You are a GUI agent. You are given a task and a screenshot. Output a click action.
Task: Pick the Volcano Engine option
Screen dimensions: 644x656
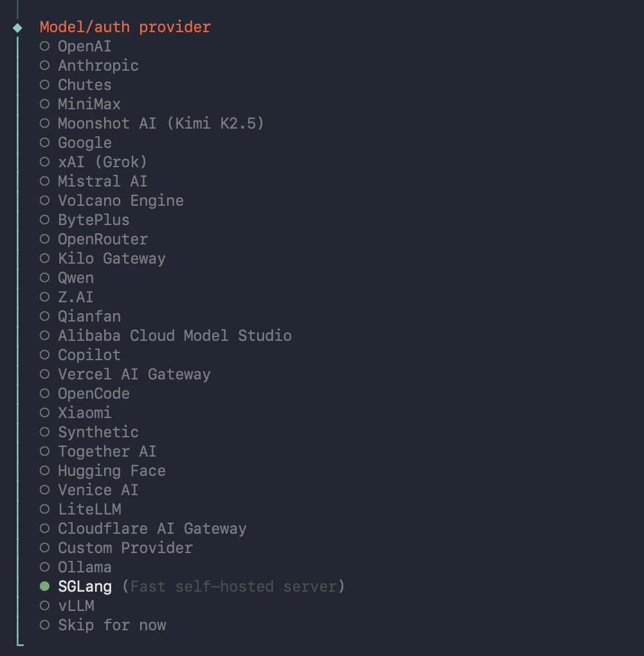pos(121,200)
